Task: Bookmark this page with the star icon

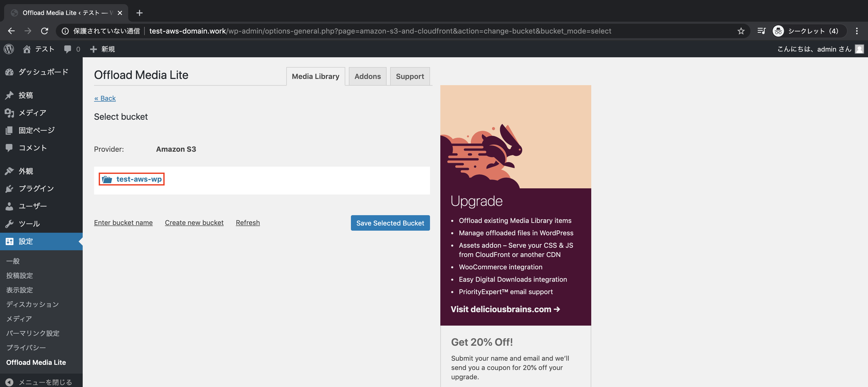Action: 741,31
